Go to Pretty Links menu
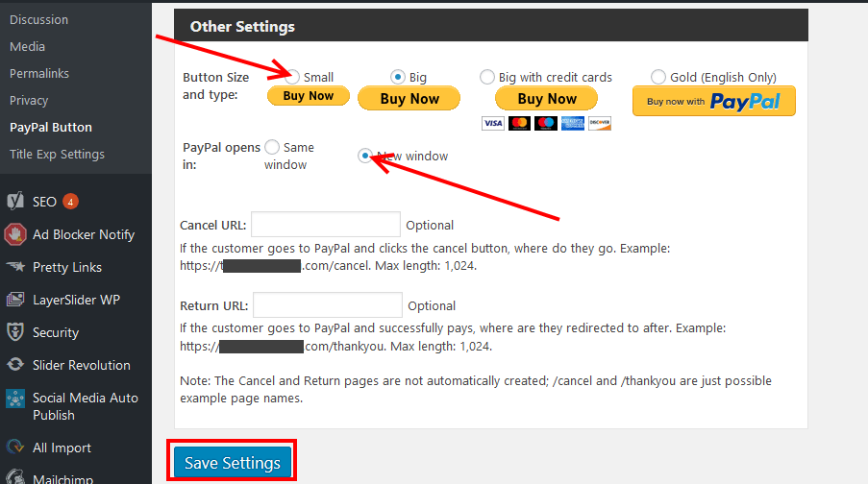The width and height of the screenshot is (868, 484). [67, 267]
